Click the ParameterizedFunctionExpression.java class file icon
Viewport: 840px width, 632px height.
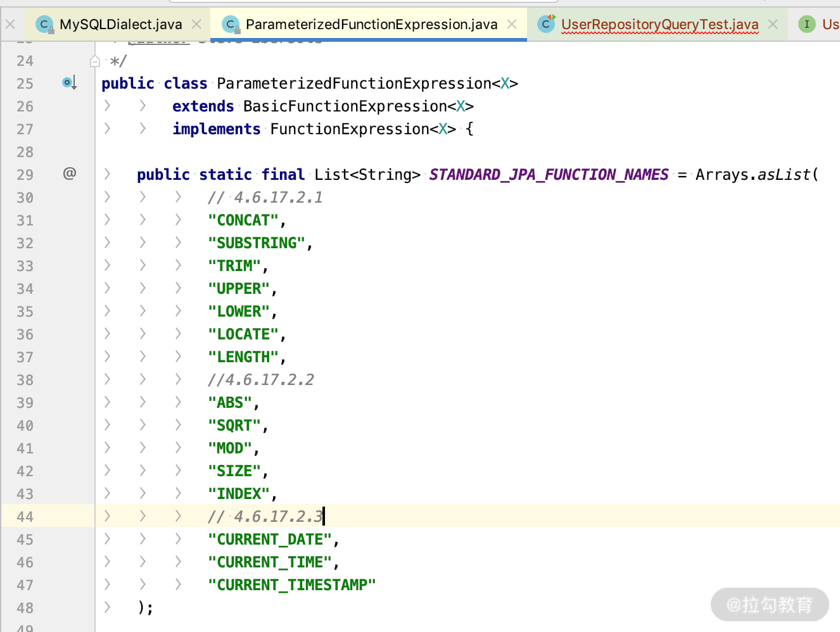[231, 25]
